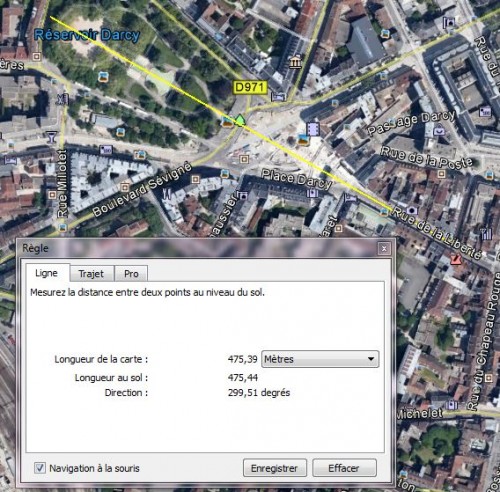500x492 pixels.
Task: Switch to the Pro tab
Action: coord(131,274)
